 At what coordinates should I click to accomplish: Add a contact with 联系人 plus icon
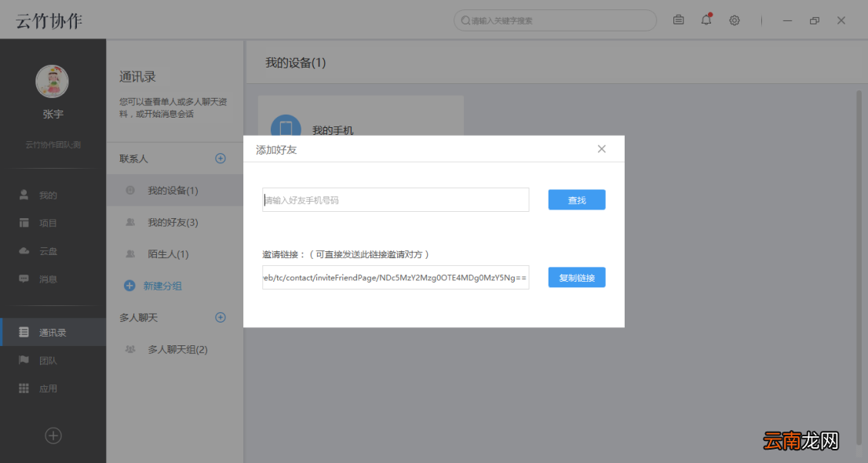[x=221, y=159]
